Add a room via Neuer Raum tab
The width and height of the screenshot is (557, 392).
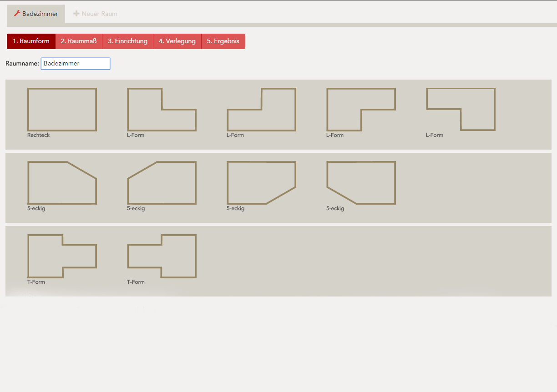click(x=96, y=14)
